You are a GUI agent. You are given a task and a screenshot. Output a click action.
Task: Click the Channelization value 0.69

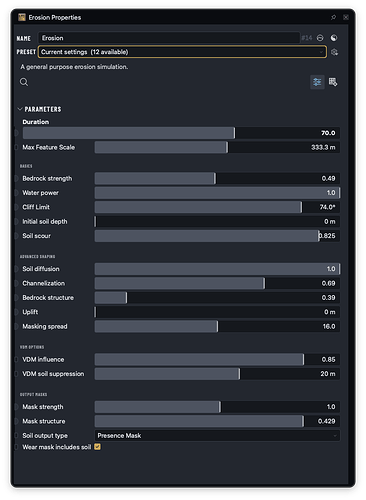[328, 283]
